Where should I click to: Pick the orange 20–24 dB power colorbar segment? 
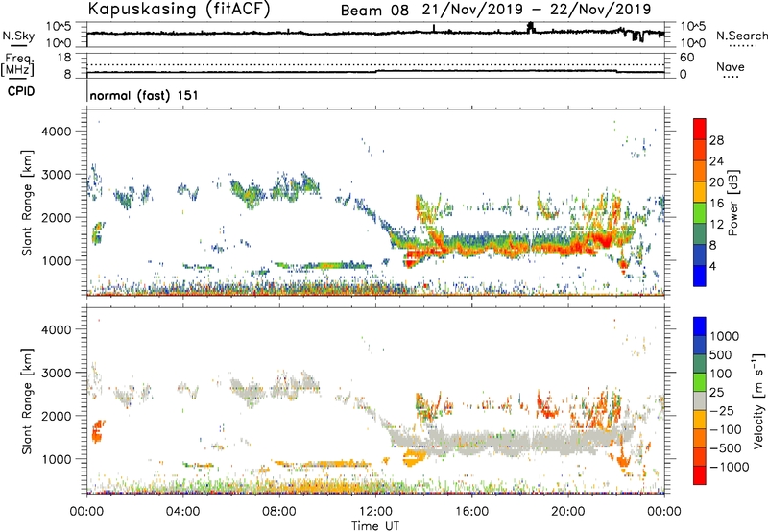[700, 171]
